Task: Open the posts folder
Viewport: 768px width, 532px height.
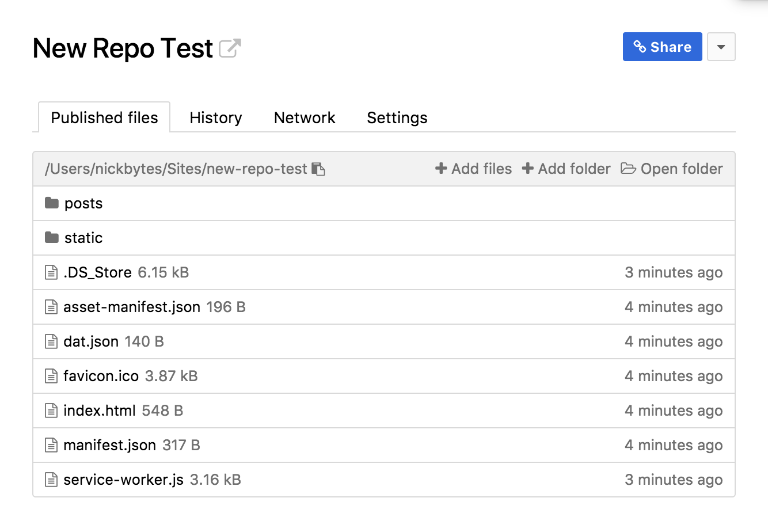Action: click(83, 203)
